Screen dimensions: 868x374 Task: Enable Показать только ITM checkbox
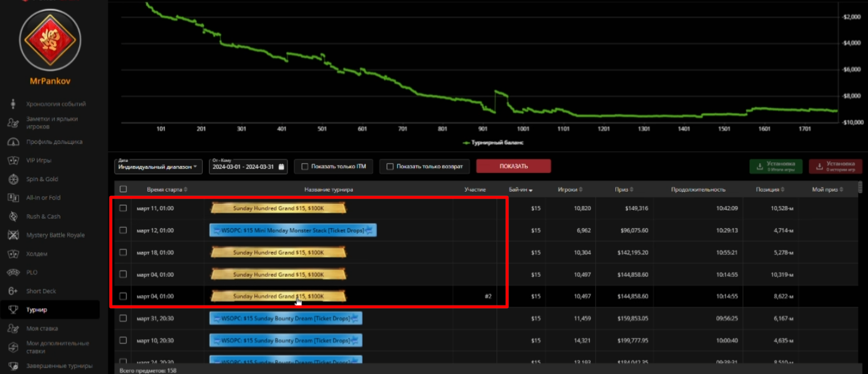[x=305, y=166]
